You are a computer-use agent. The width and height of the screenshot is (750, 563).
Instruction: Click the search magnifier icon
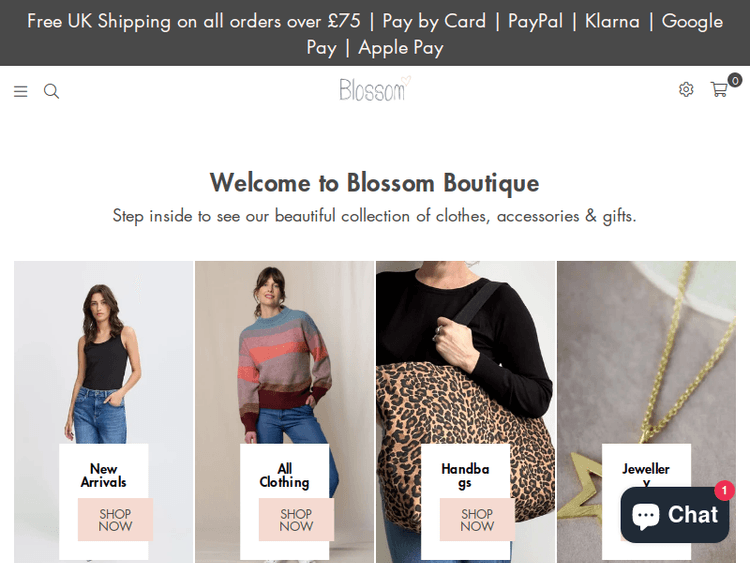pos(52,92)
